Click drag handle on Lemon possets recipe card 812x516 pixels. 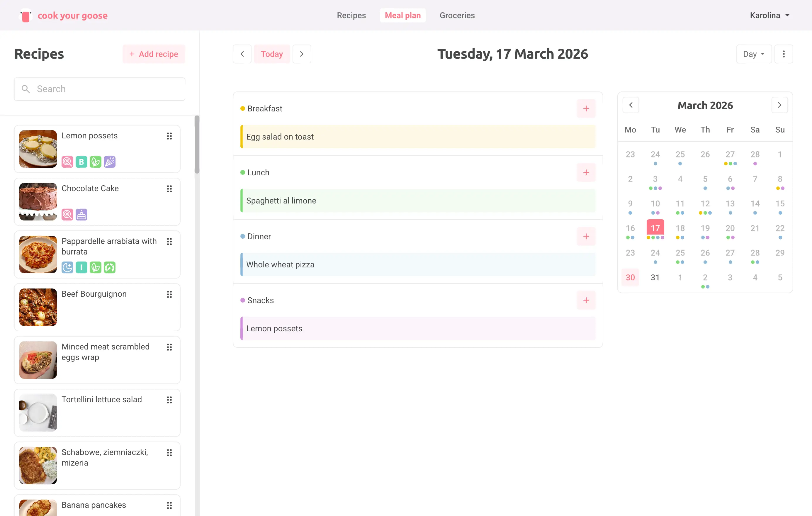click(x=169, y=136)
